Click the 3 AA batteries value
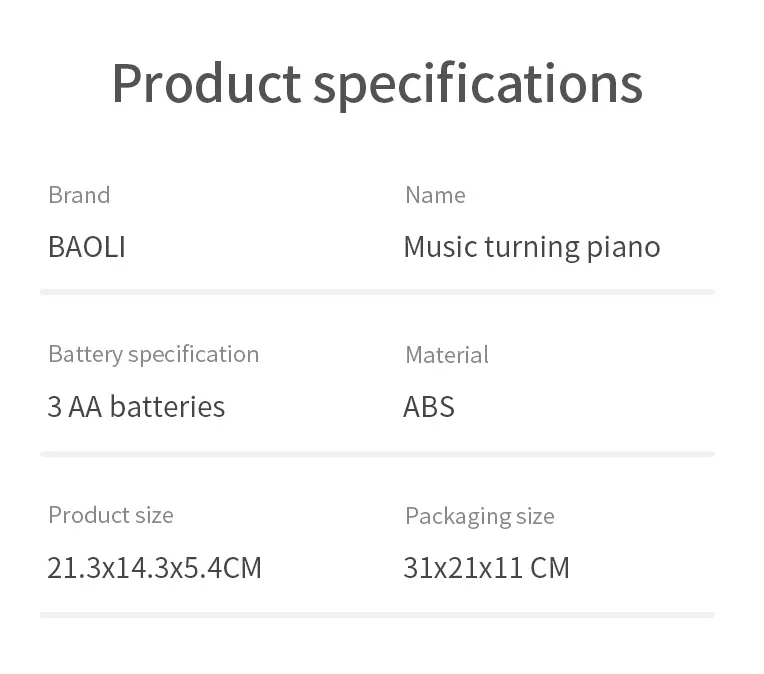 [x=136, y=406]
